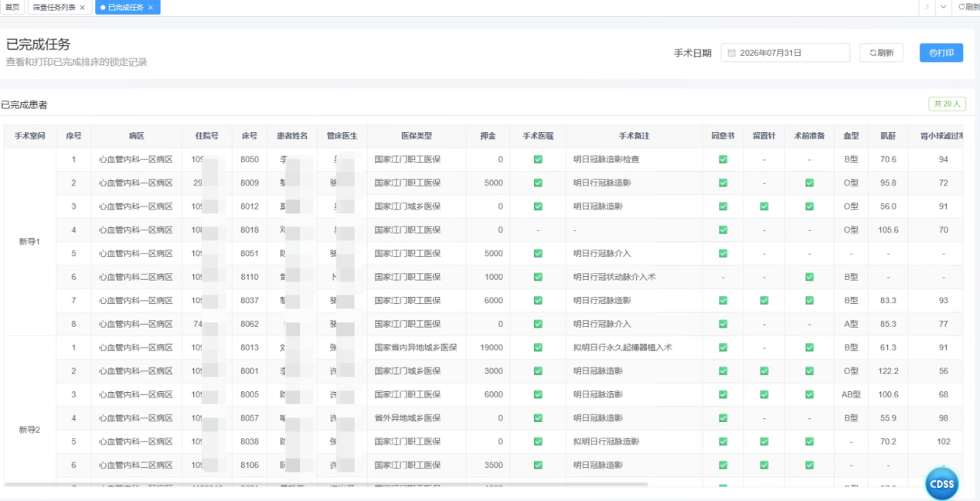The height and width of the screenshot is (501, 980).
Task: Toggle 留置针 checkbox for bed 8005
Action: [764, 394]
